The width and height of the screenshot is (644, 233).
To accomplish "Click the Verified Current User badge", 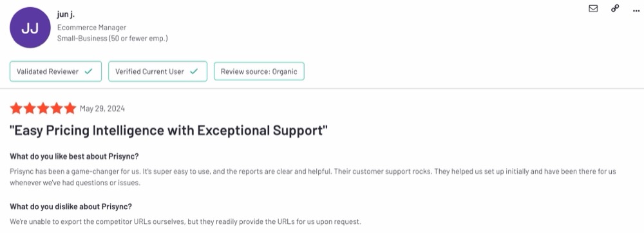I will point(158,71).
